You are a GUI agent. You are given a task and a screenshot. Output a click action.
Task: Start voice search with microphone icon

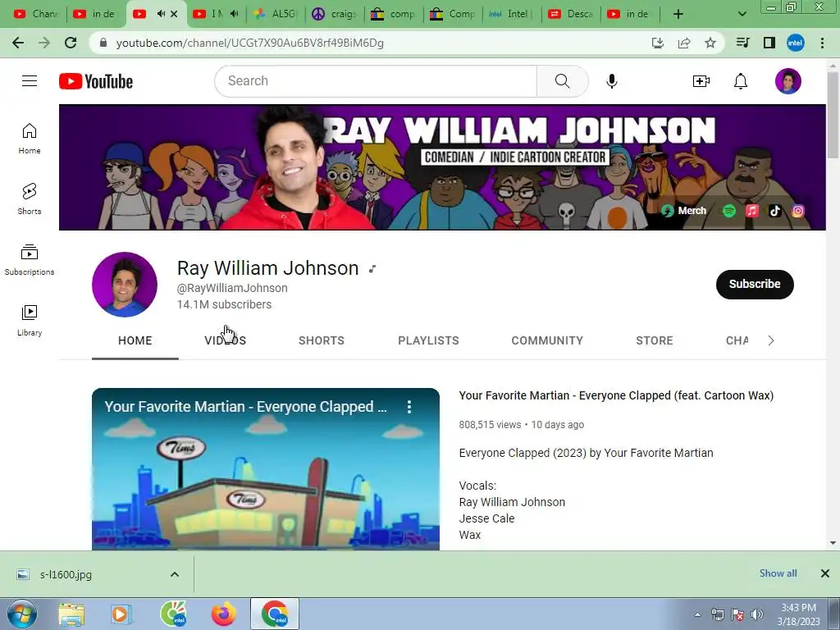[612, 81]
